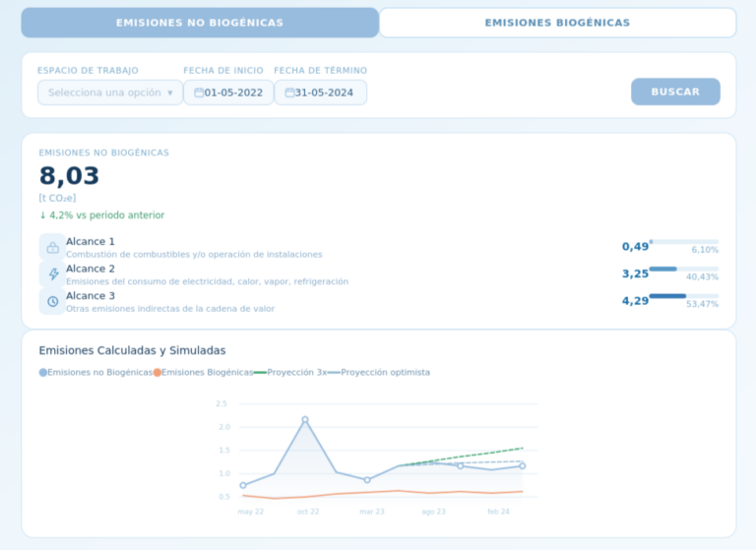
Task: Click the down arrow beside 4,2% vs periodo anterior
Action: [42, 214]
